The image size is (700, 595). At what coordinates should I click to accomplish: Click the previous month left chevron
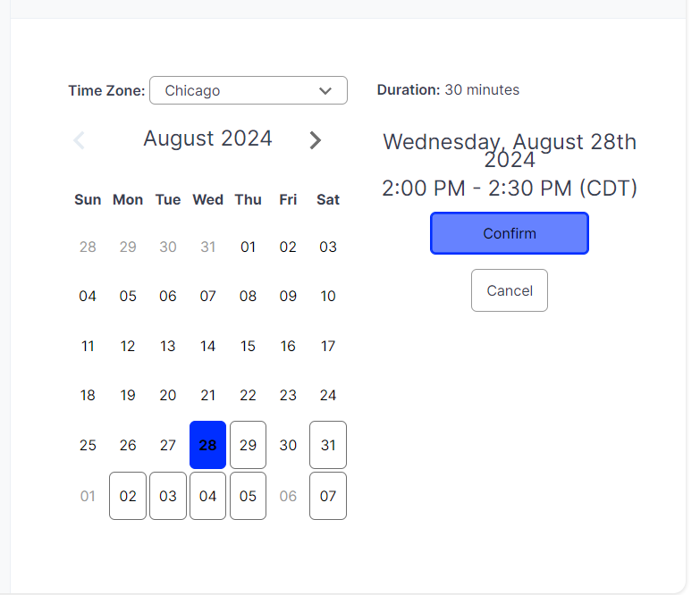[x=79, y=140]
